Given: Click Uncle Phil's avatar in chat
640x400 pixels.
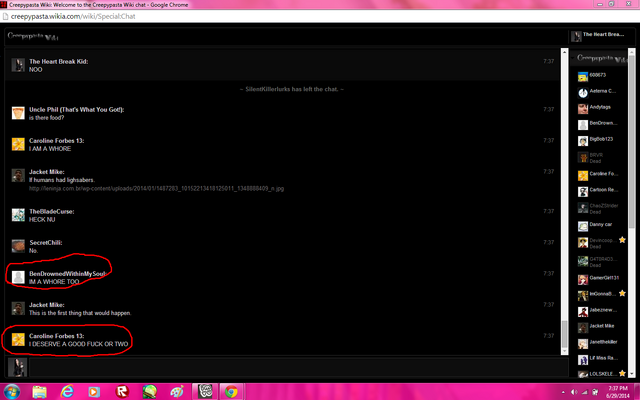Looking at the screenshot, I should [x=18, y=113].
